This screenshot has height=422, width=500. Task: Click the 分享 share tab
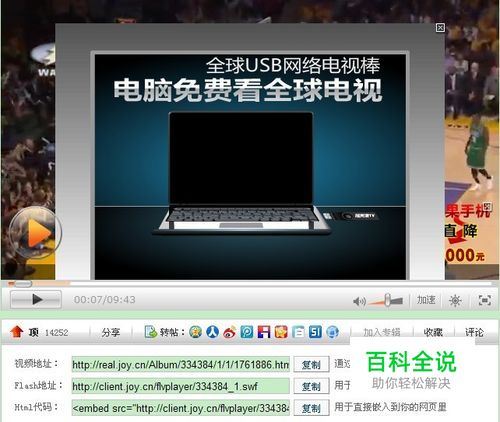[111, 332]
